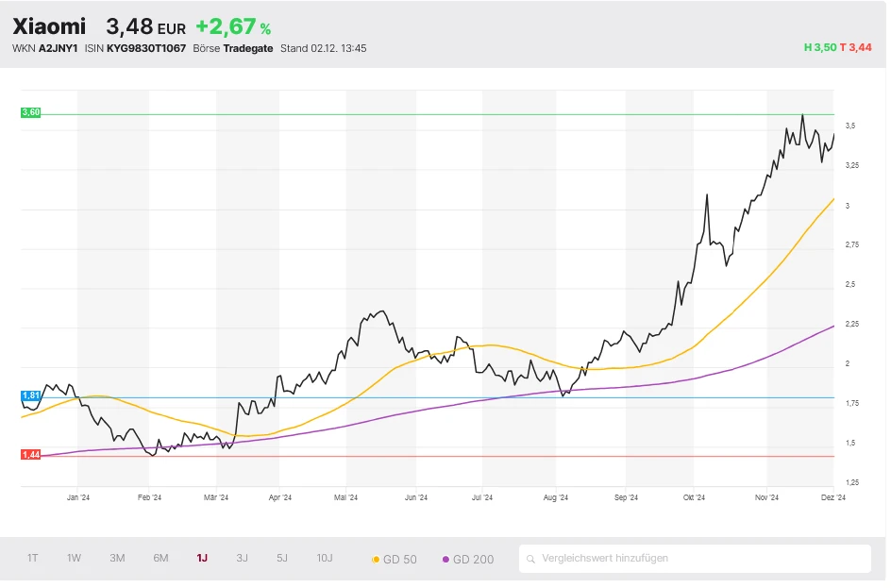Select the 6M chart period
This screenshot has height=588, width=891.
tap(160, 558)
